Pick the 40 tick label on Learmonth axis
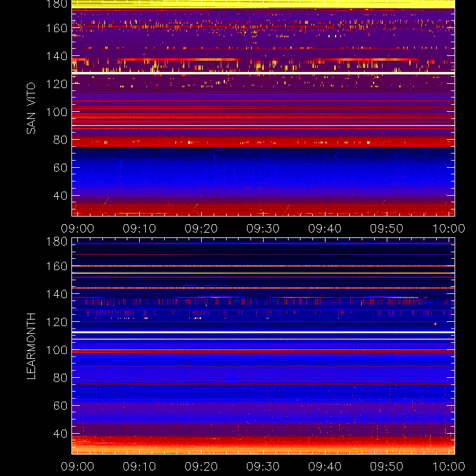The image size is (476, 476). click(60, 434)
